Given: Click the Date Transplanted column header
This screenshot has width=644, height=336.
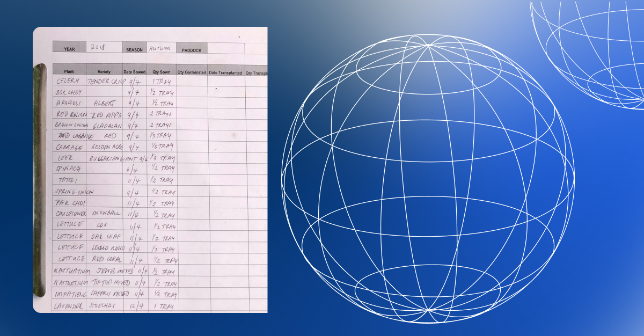Looking at the screenshot, I should pos(225,72).
